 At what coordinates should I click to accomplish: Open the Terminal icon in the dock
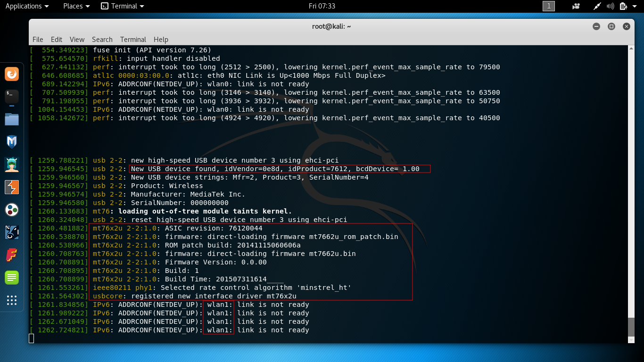coord(12,97)
